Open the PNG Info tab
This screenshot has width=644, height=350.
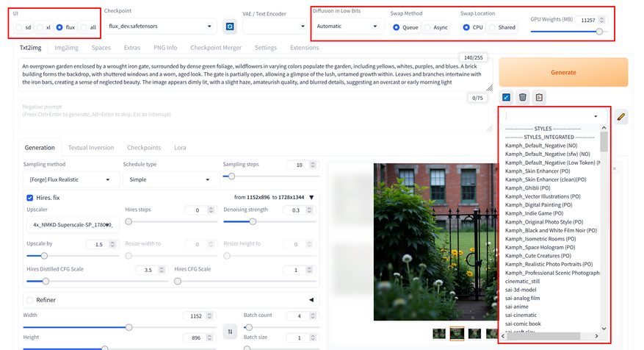click(x=165, y=48)
